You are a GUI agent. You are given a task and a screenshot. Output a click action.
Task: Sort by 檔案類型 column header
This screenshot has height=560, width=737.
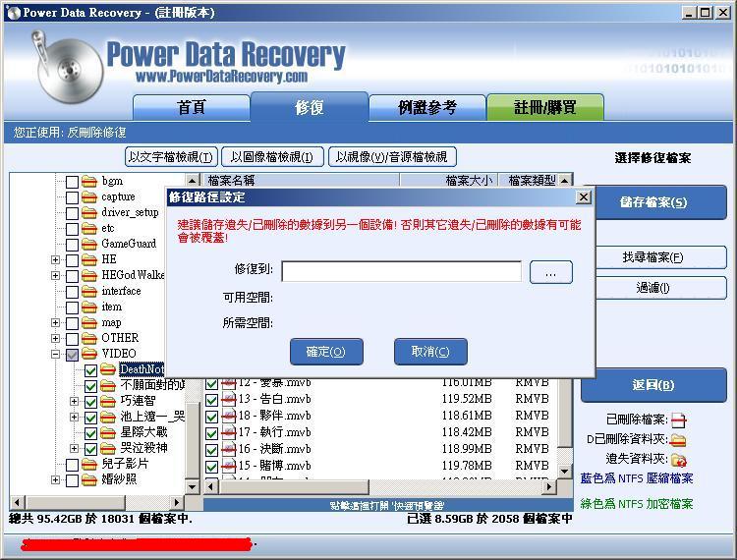531,181
